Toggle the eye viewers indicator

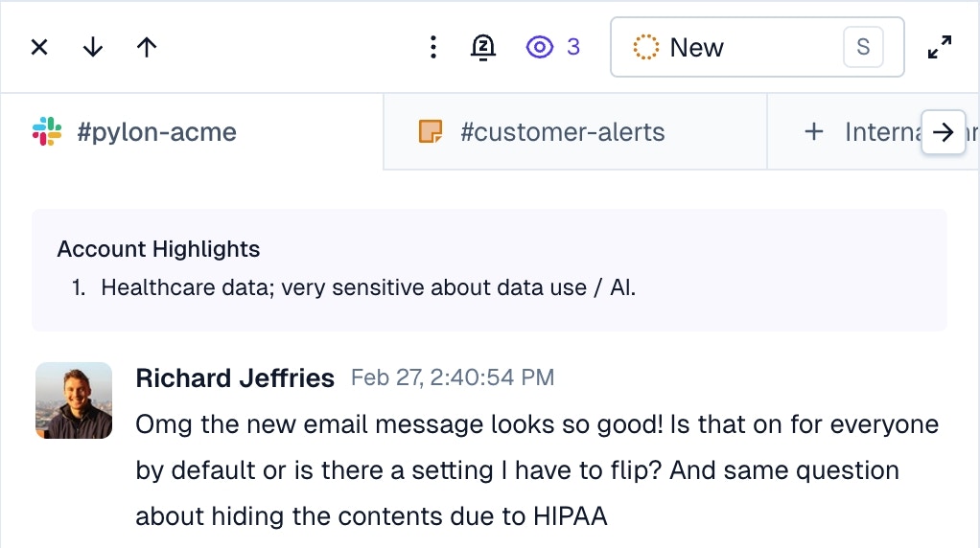pyautogui.click(x=539, y=47)
